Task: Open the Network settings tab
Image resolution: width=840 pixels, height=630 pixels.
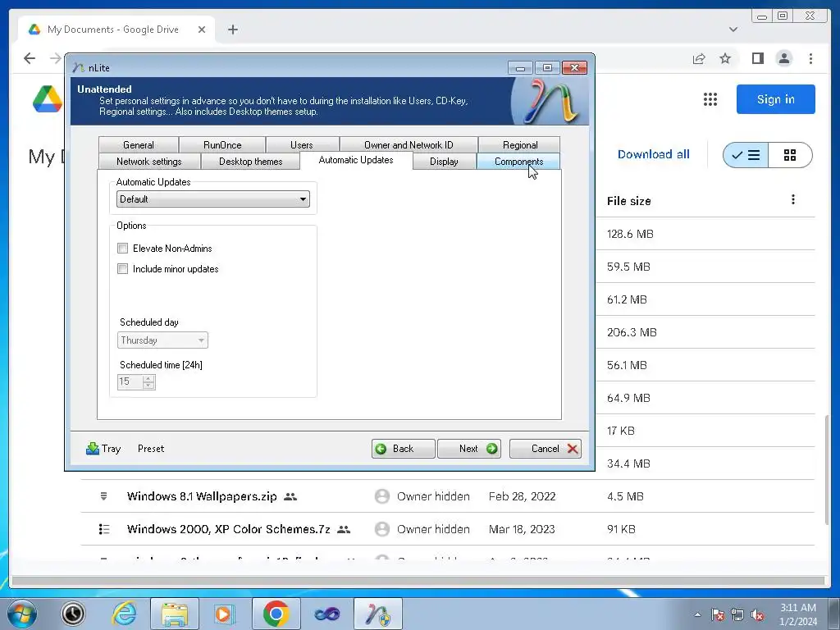Action: (x=149, y=162)
